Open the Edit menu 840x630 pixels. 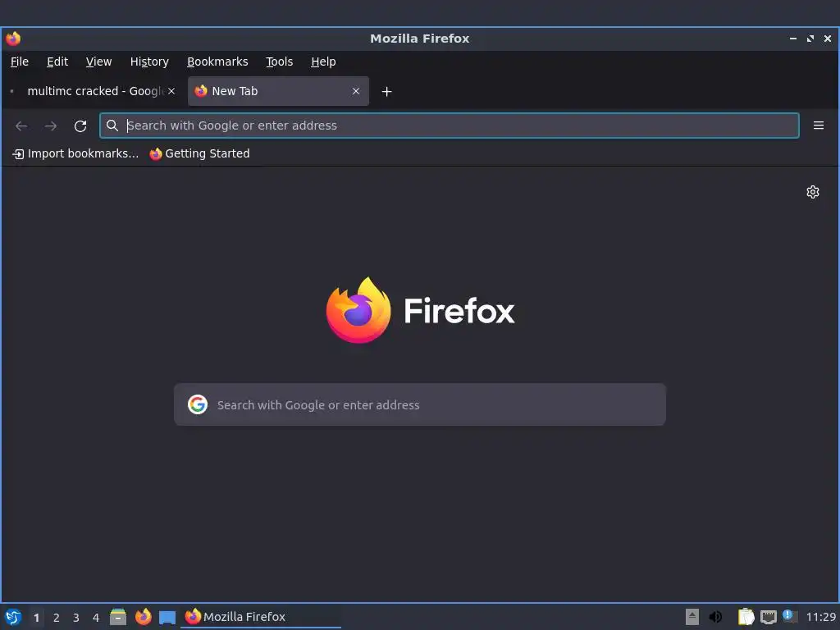57,62
